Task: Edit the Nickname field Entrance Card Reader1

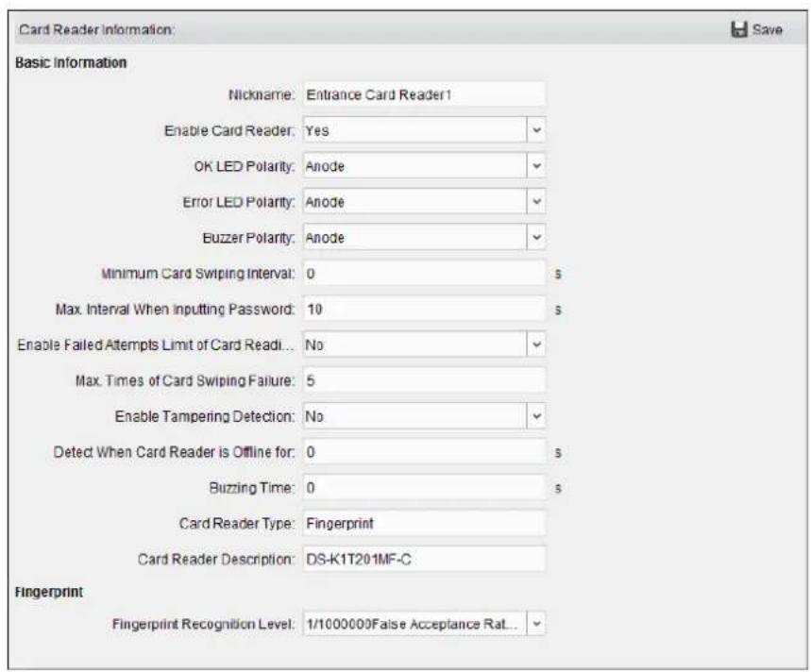Action: pyautogui.click(x=424, y=94)
